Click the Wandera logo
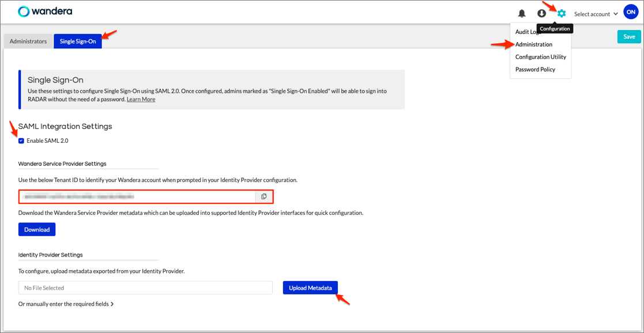 pyautogui.click(x=45, y=12)
